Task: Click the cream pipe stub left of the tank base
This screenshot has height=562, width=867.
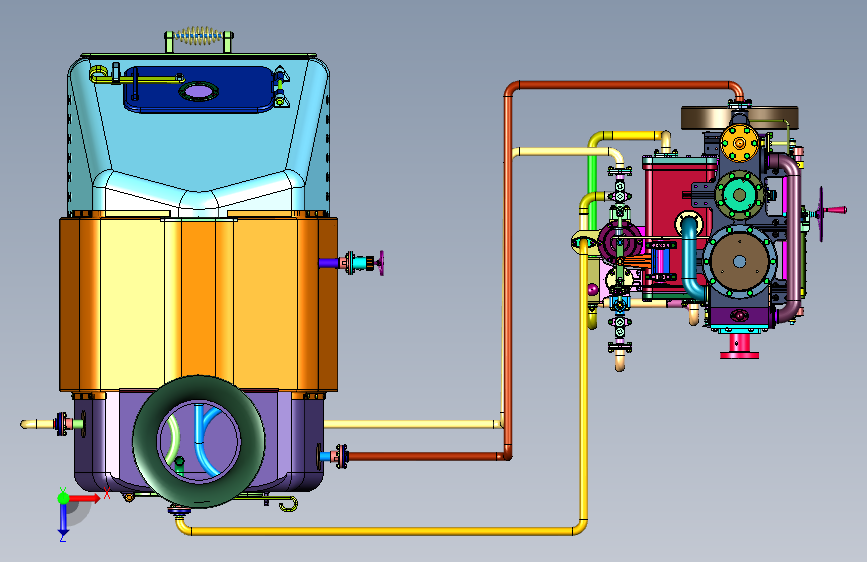Action: (x=36, y=424)
